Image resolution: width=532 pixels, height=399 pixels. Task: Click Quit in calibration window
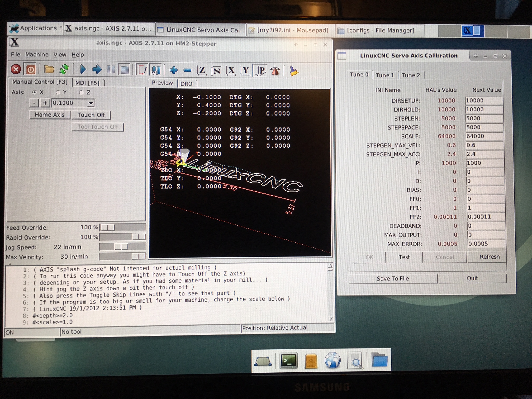[472, 278]
